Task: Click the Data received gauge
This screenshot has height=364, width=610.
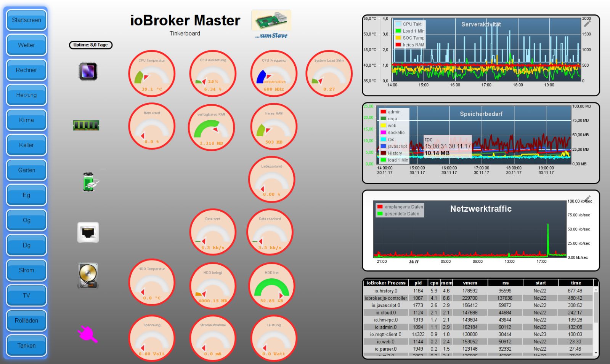Action: coord(270,232)
